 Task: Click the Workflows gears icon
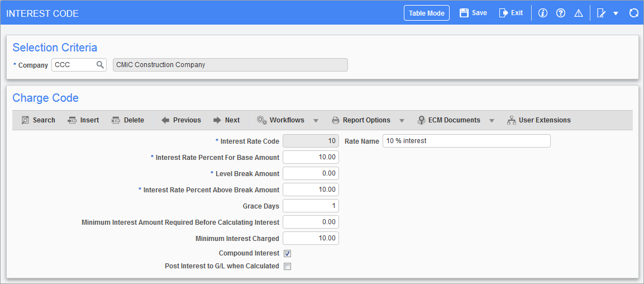[261, 120]
